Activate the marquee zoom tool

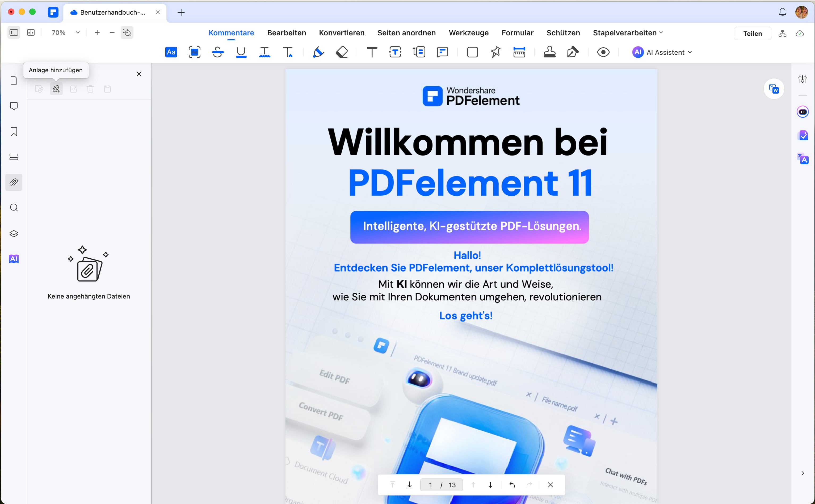(127, 32)
